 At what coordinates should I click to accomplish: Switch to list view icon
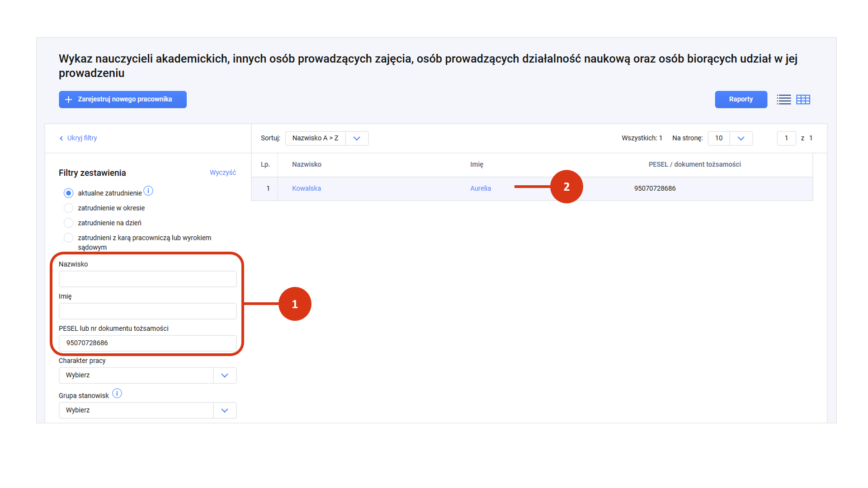(783, 99)
